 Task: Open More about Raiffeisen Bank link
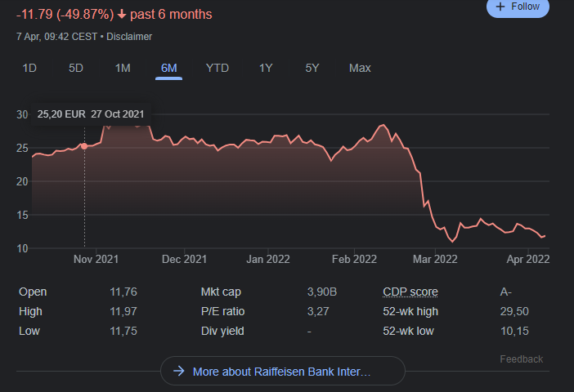[x=282, y=372]
